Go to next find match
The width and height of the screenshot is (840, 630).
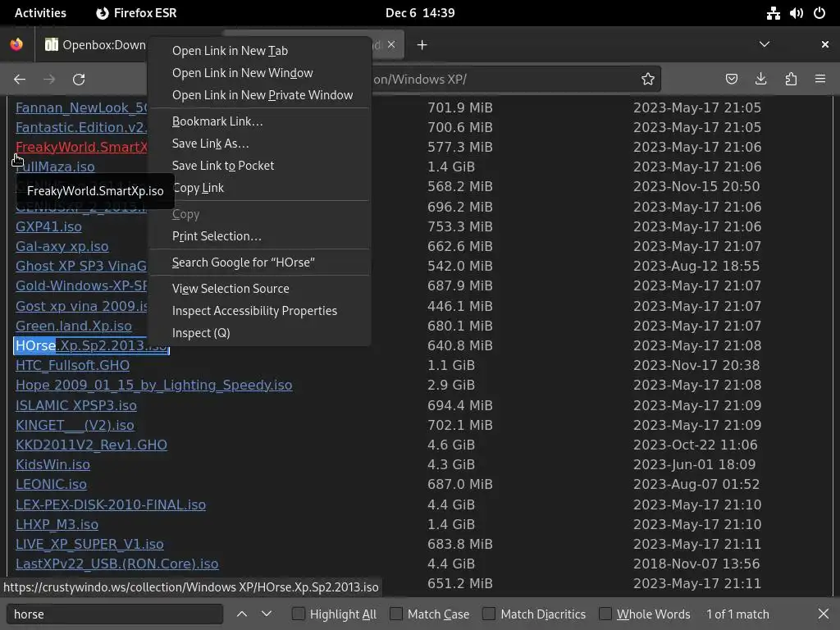[267, 614]
